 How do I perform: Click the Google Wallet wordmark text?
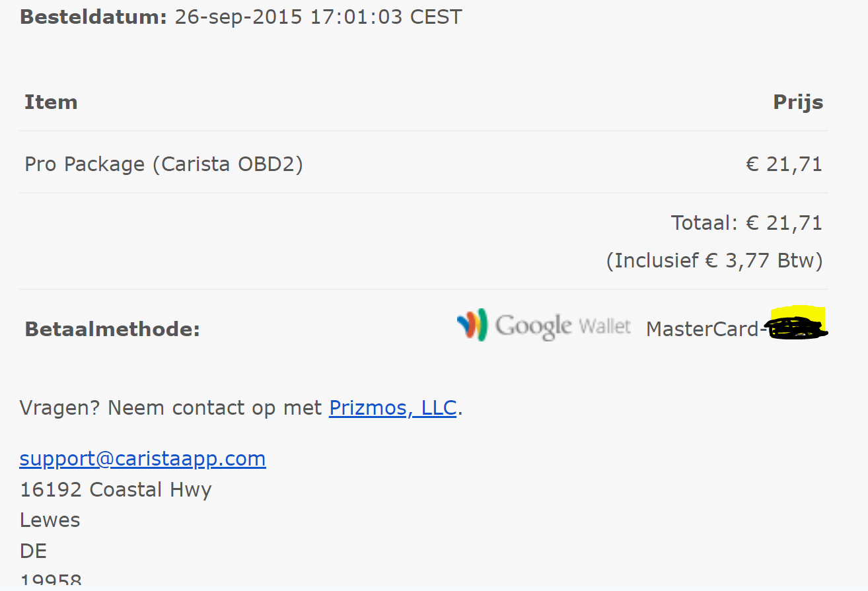563,326
